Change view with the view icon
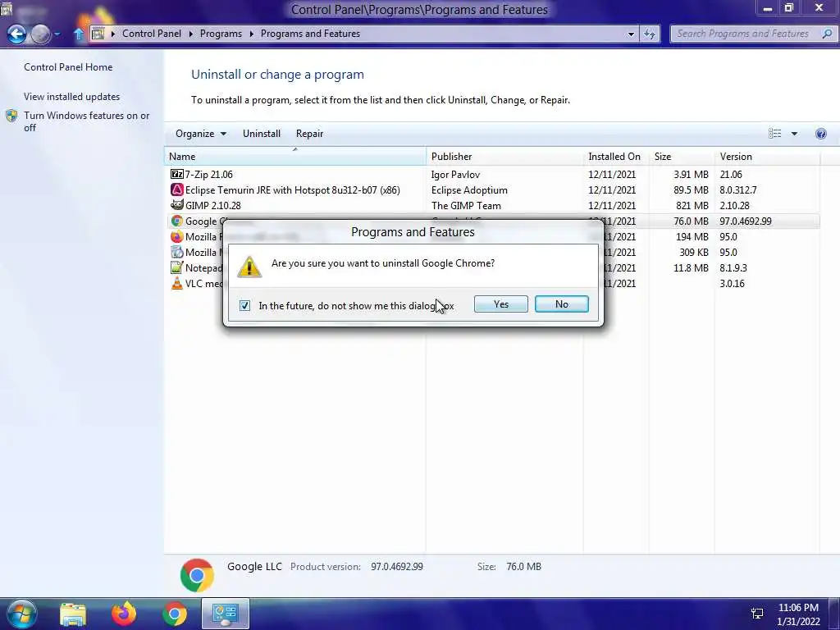This screenshot has height=630, width=840. [x=774, y=134]
